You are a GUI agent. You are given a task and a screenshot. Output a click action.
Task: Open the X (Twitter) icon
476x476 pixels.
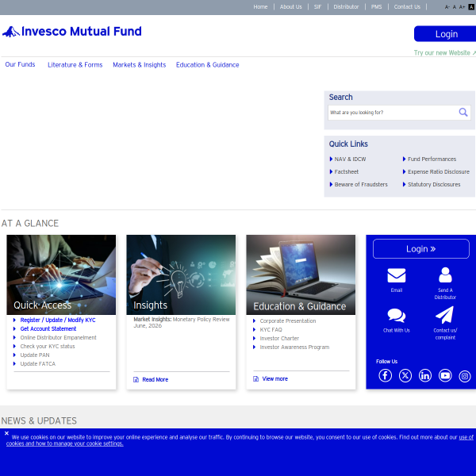coord(405,375)
